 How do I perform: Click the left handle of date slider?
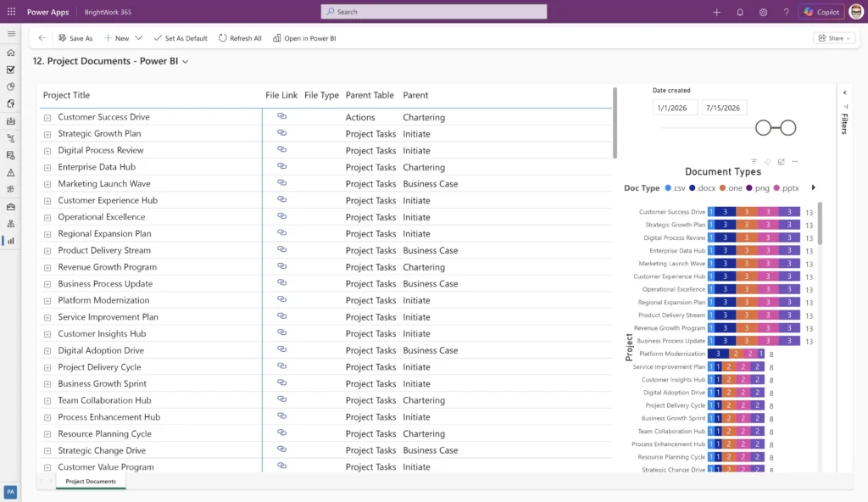[x=764, y=128]
